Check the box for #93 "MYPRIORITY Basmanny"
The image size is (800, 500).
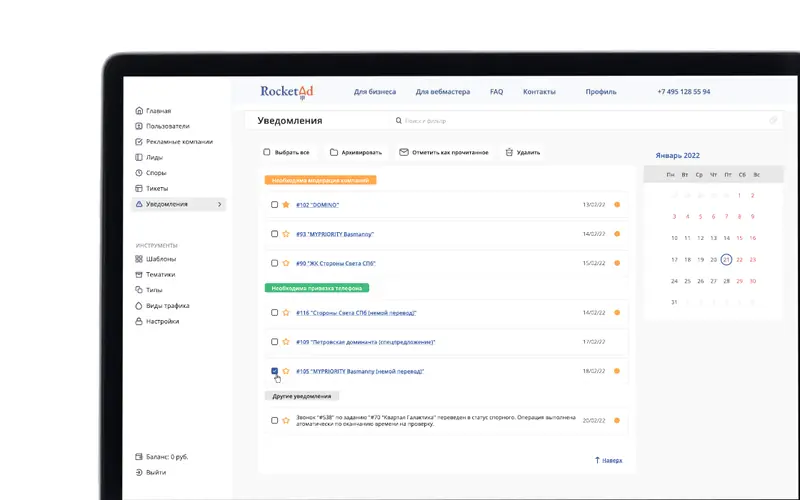(274, 234)
